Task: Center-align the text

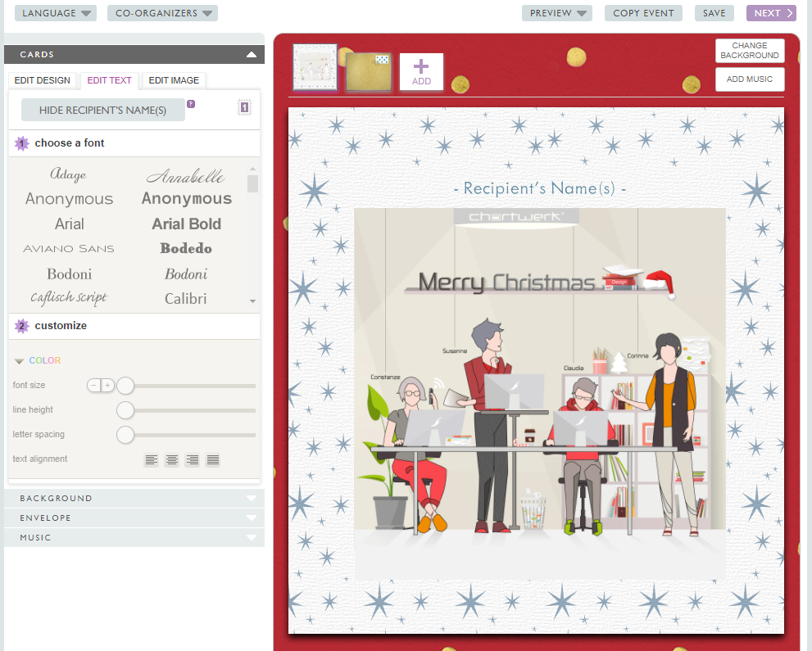Action: click(x=172, y=460)
